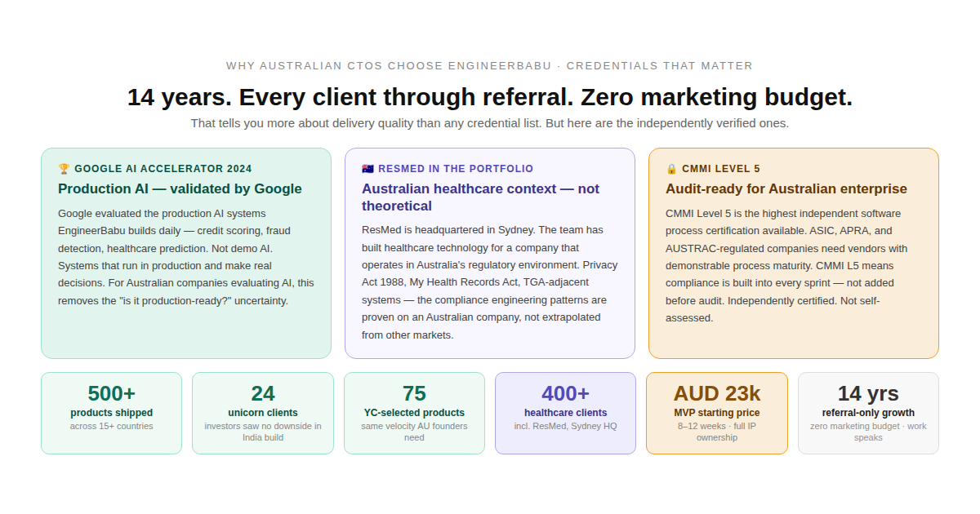This screenshot has width=980, height=514.
Task: Click the trophy emoji icon
Action: coord(64,169)
